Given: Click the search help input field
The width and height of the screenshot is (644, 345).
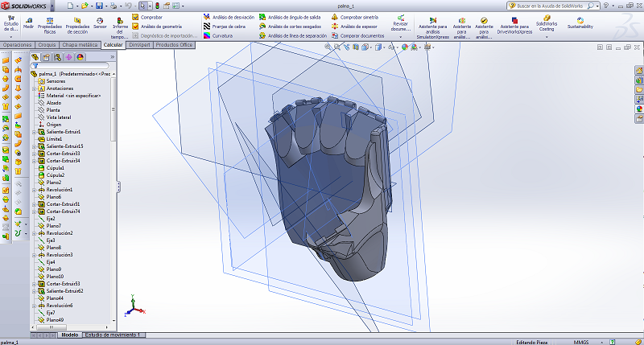Looking at the screenshot, I should click(550, 6).
